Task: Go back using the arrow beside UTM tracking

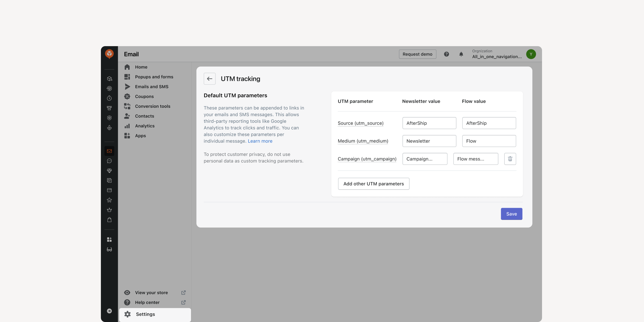Action: [210, 79]
